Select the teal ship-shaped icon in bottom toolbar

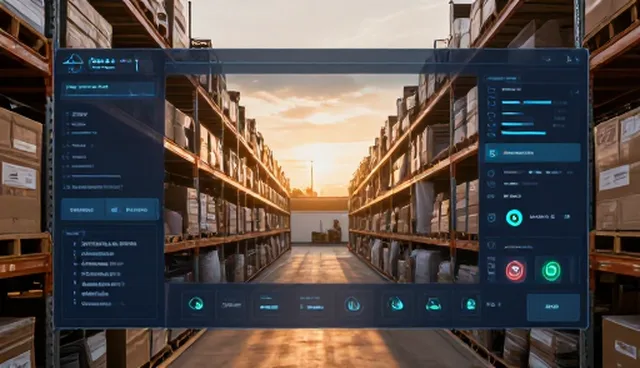pyautogui.click(x=433, y=304)
